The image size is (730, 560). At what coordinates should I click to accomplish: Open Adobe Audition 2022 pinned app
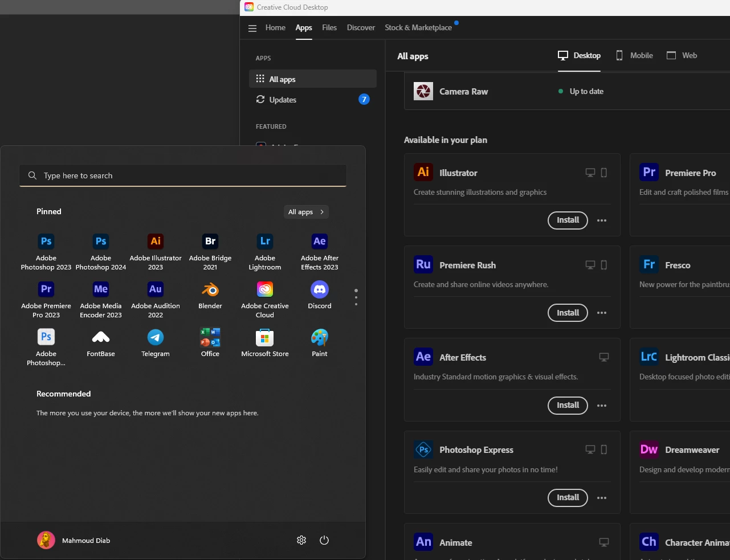click(x=156, y=300)
